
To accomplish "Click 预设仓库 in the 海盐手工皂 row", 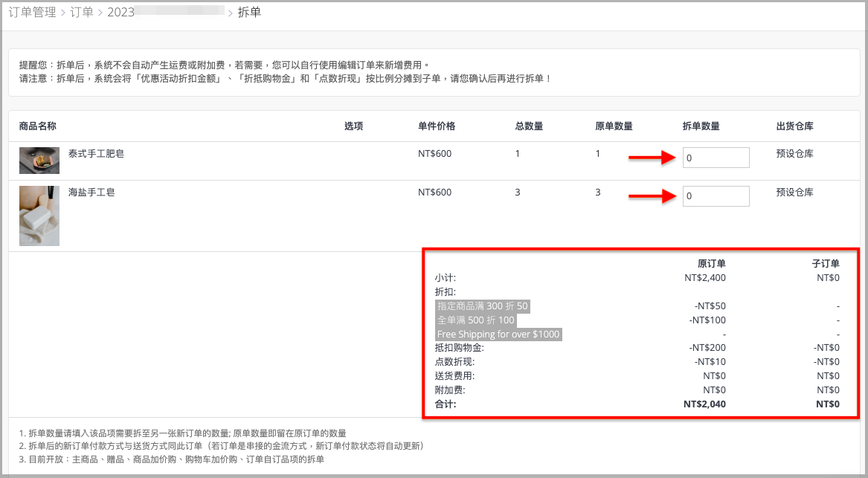I will pyautogui.click(x=795, y=193).
